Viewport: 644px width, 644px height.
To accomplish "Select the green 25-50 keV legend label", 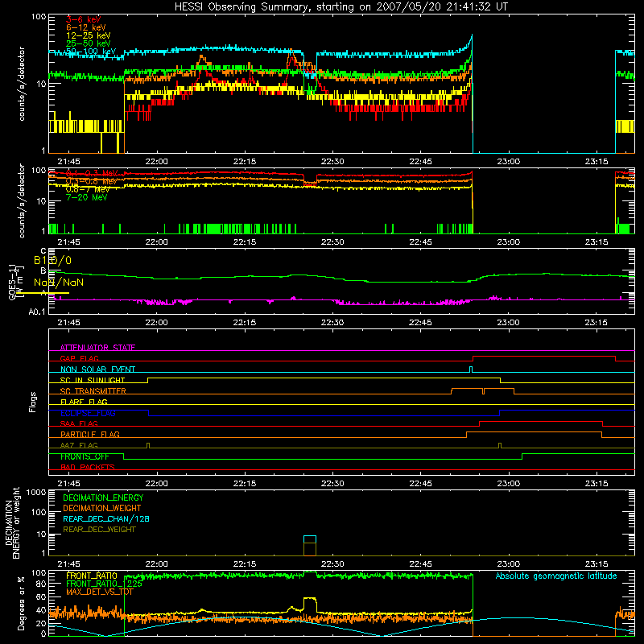I will [x=89, y=43].
